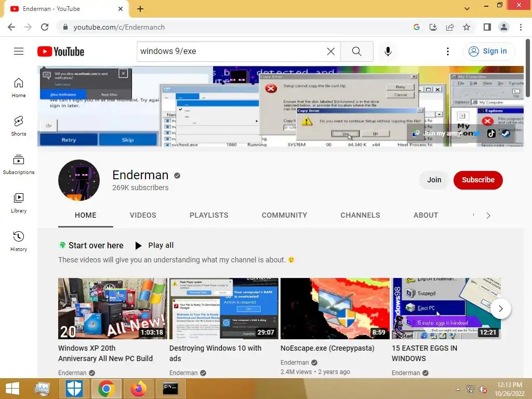Image resolution: width=532 pixels, height=399 pixels.
Task: Clear the search box with X icon
Action: [x=331, y=51]
